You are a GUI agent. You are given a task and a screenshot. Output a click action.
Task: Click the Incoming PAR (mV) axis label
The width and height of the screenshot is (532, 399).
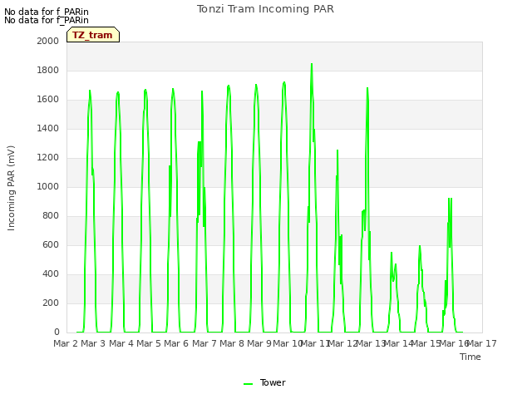tap(11, 189)
